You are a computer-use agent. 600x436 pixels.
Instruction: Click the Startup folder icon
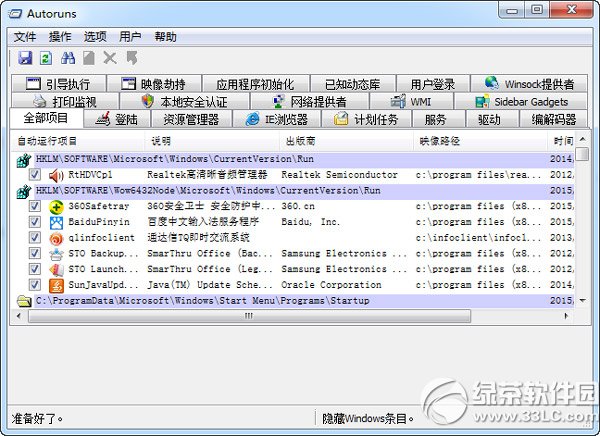pyautogui.click(x=24, y=301)
